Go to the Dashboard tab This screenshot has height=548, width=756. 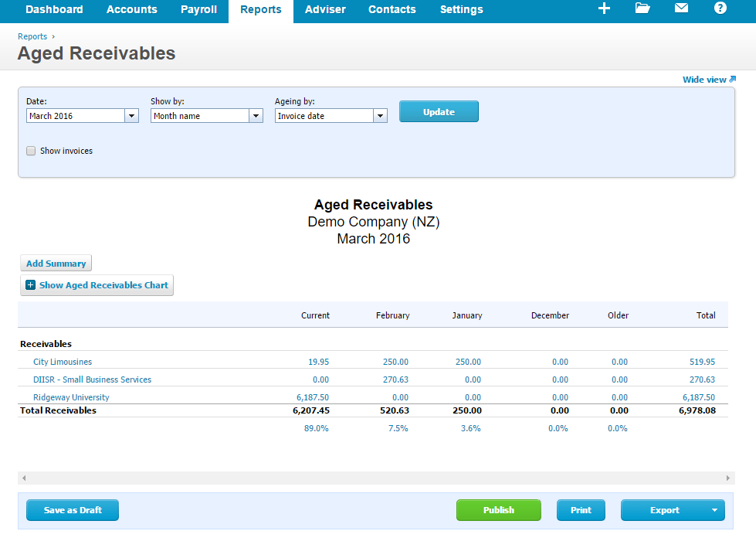click(x=54, y=9)
